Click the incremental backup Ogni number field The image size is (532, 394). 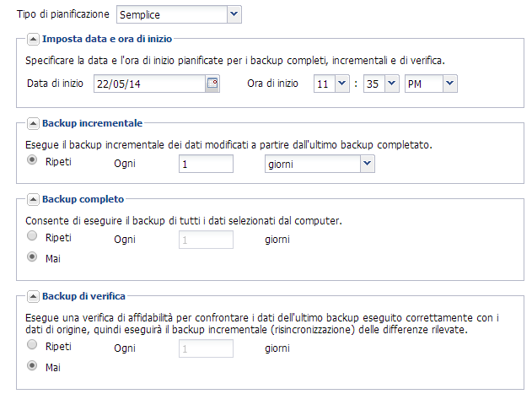[x=206, y=164]
